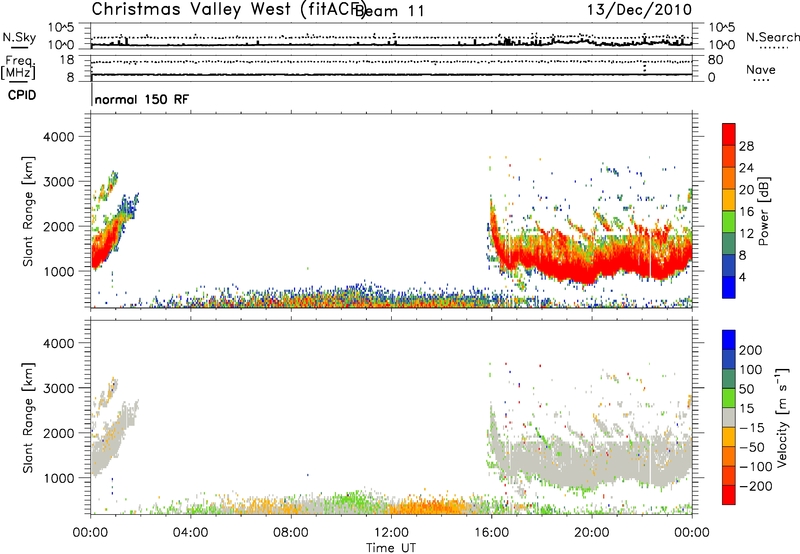Click the date '13/Dec/2010'
This screenshot has height=554, width=800.
coord(639,10)
